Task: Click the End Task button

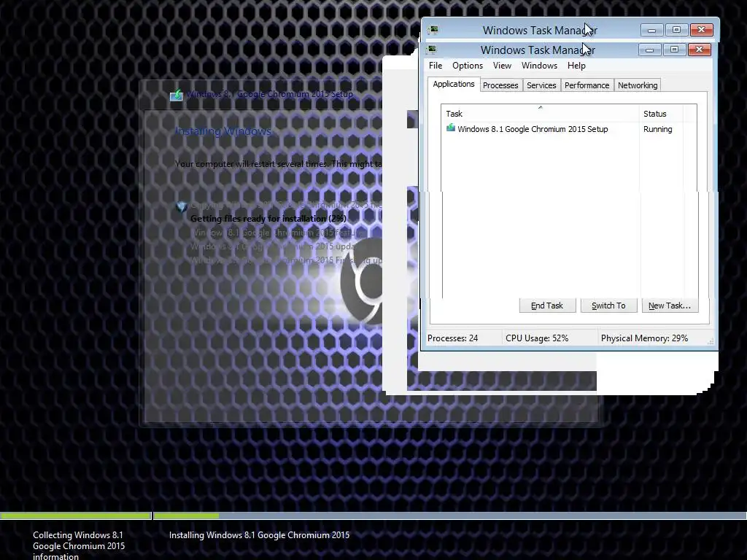Action: click(547, 306)
